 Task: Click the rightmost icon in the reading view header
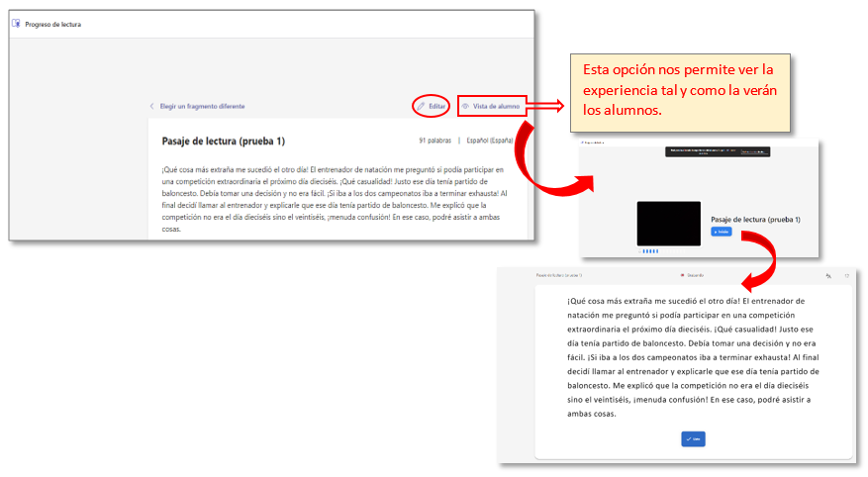point(846,275)
